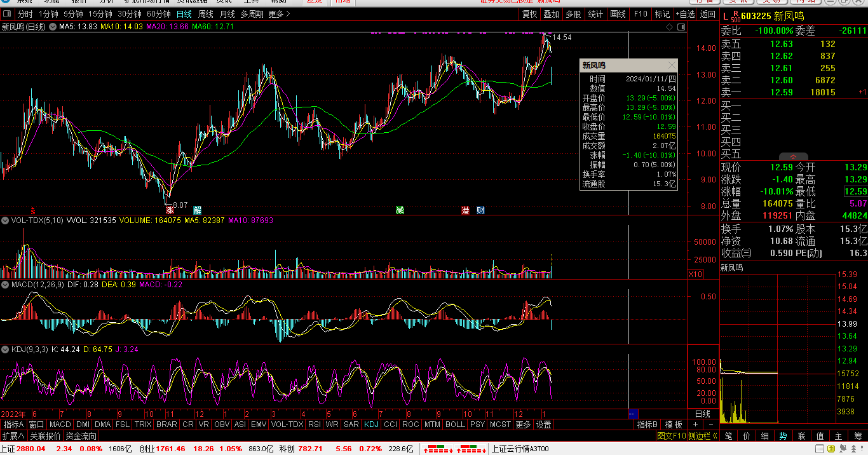
Task: Expand the order book using red chevron button
Action: [x=794, y=157]
